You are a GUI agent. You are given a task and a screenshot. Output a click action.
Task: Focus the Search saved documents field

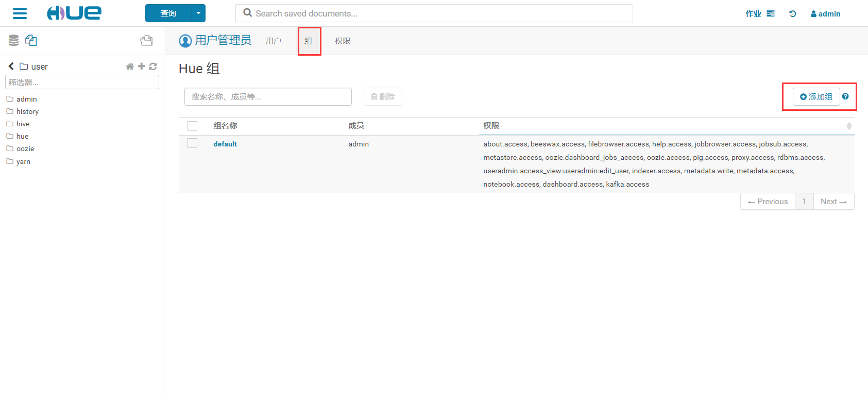tap(434, 13)
